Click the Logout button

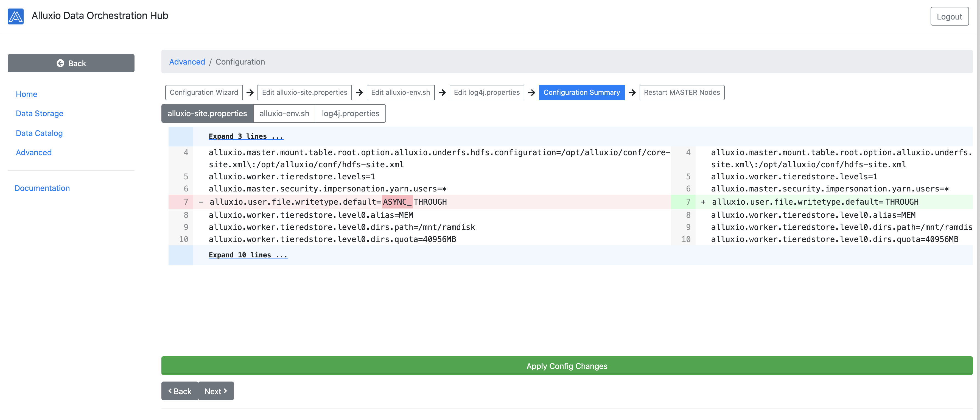949,16
